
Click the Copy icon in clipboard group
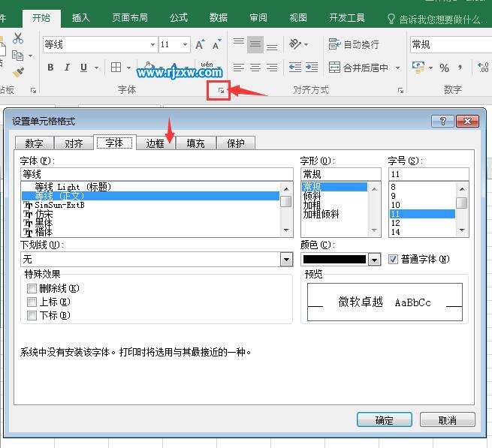(17, 56)
